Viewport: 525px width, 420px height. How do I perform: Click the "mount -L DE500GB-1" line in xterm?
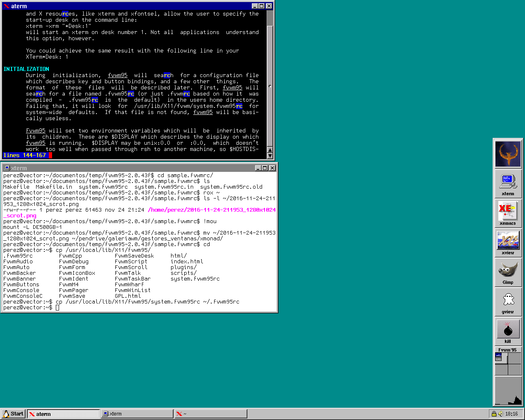pos(33,227)
